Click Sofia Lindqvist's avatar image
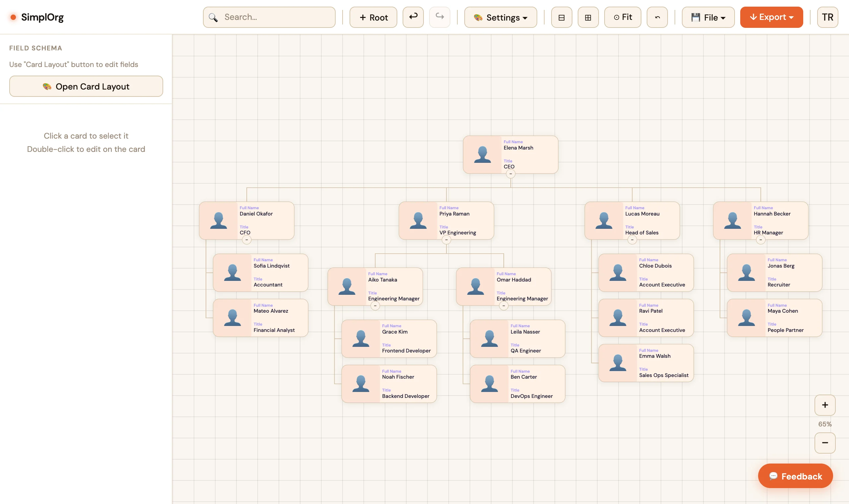The image size is (849, 504). click(232, 272)
